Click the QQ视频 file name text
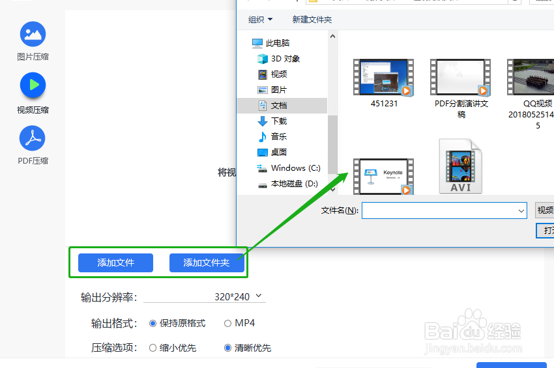This screenshot has height=368, width=554. (x=531, y=114)
